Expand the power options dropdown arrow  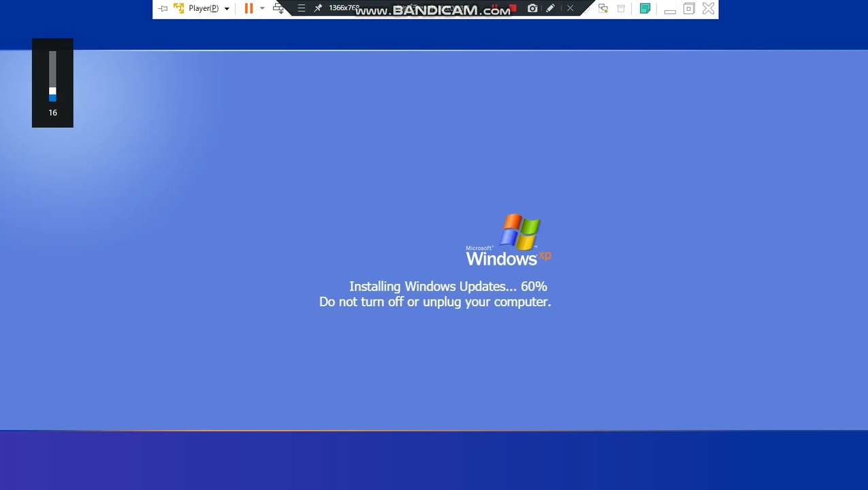262,9
